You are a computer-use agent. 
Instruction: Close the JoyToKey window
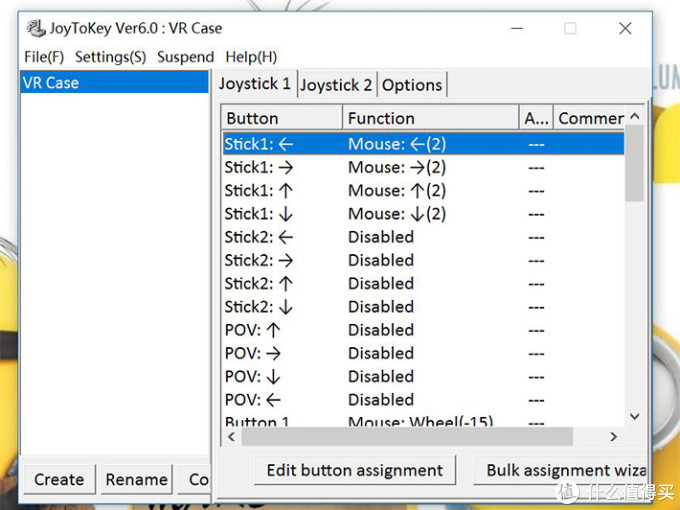(625, 29)
